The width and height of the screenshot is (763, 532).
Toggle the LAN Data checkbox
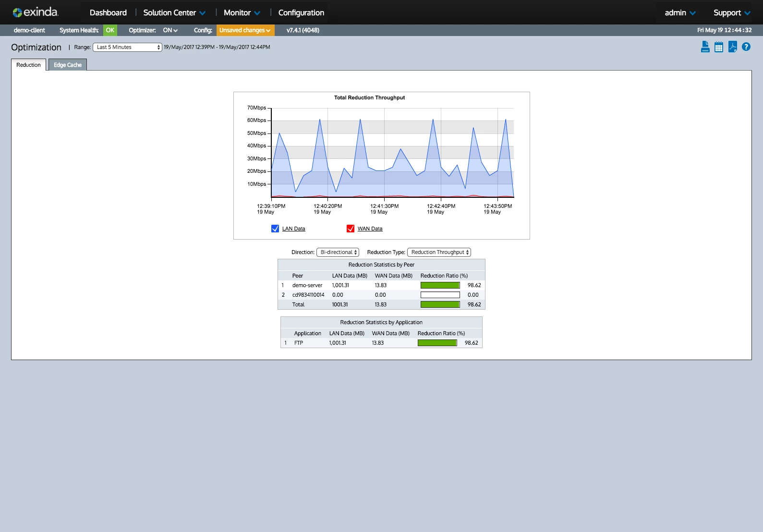(275, 229)
